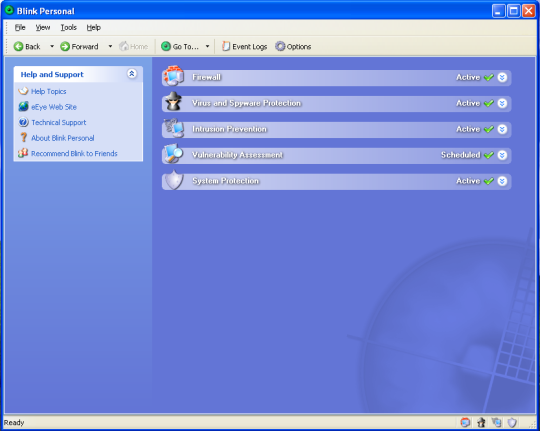
Task: Open the Forward history dropdown arrow
Action: pos(110,46)
